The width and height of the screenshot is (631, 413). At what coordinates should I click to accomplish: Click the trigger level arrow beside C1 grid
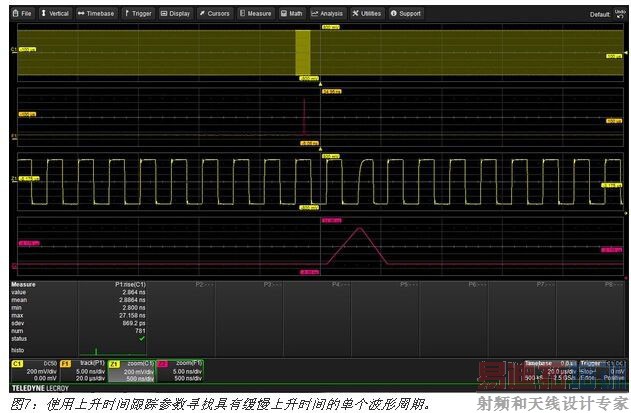[626, 53]
